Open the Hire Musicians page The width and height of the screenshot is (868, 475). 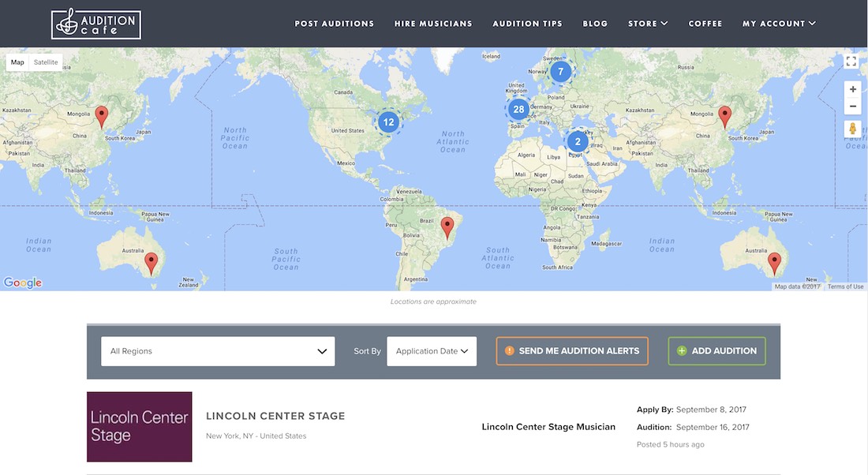pyautogui.click(x=433, y=23)
